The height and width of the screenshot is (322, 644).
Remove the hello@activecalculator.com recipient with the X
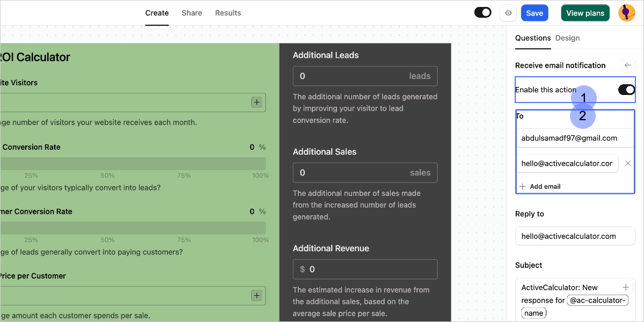coord(628,163)
